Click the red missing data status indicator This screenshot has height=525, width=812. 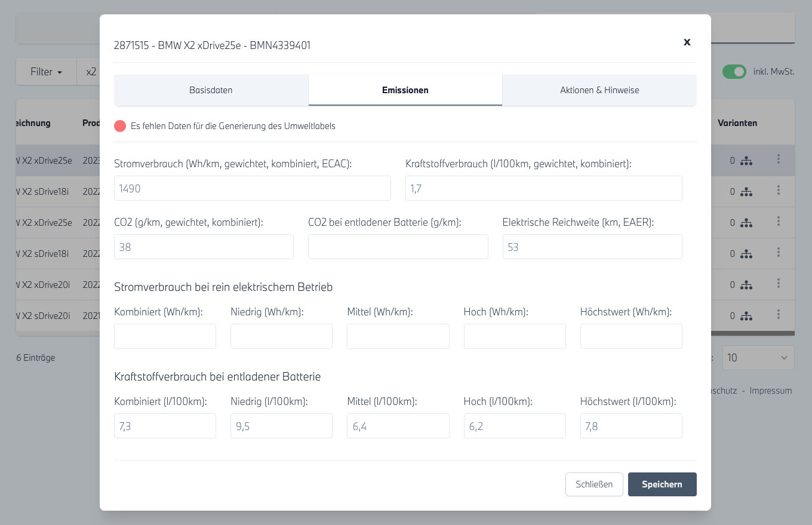[x=120, y=126]
